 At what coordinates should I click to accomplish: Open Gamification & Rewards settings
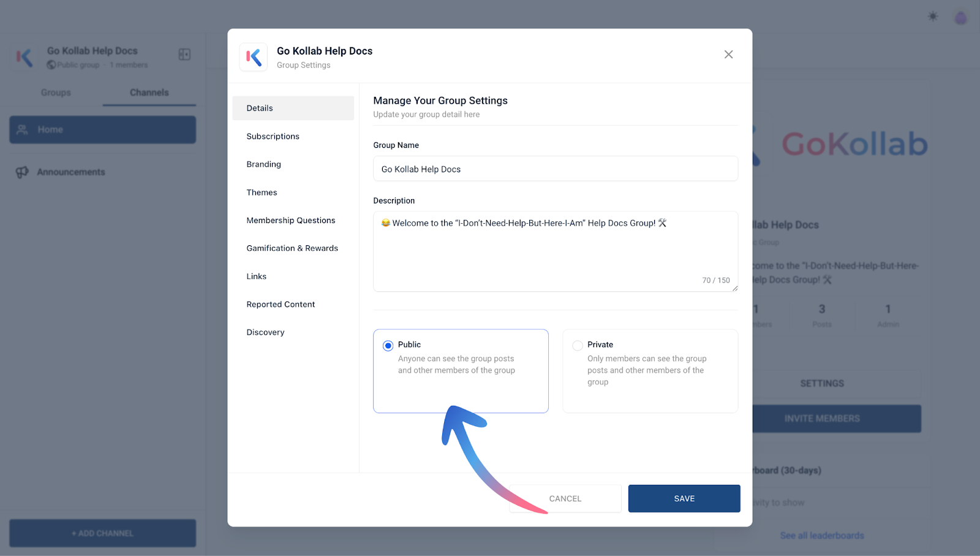(x=293, y=248)
